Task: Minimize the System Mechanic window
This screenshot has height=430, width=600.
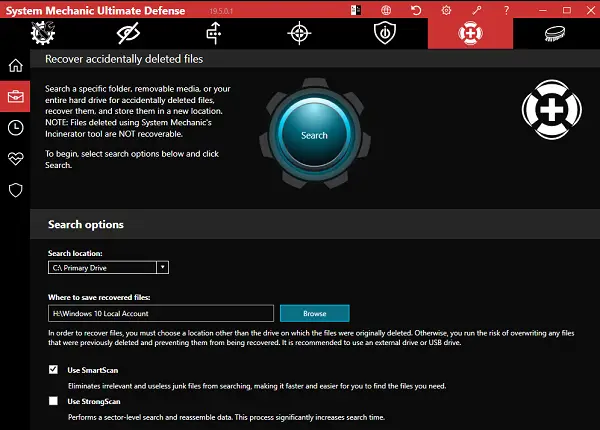Action: click(543, 10)
